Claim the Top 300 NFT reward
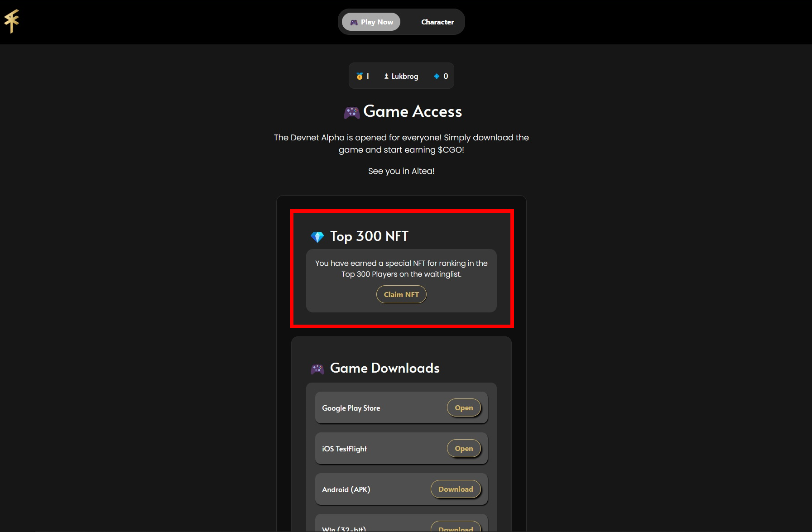The height and width of the screenshot is (532, 812). tap(401, 294)
